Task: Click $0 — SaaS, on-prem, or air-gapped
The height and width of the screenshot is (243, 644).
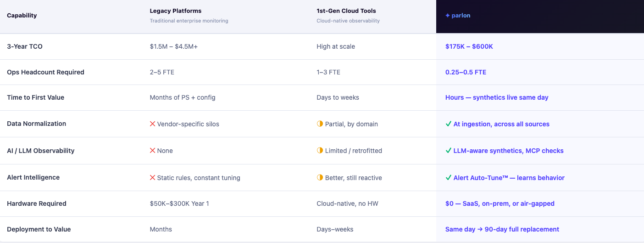Action: (500, 203)
